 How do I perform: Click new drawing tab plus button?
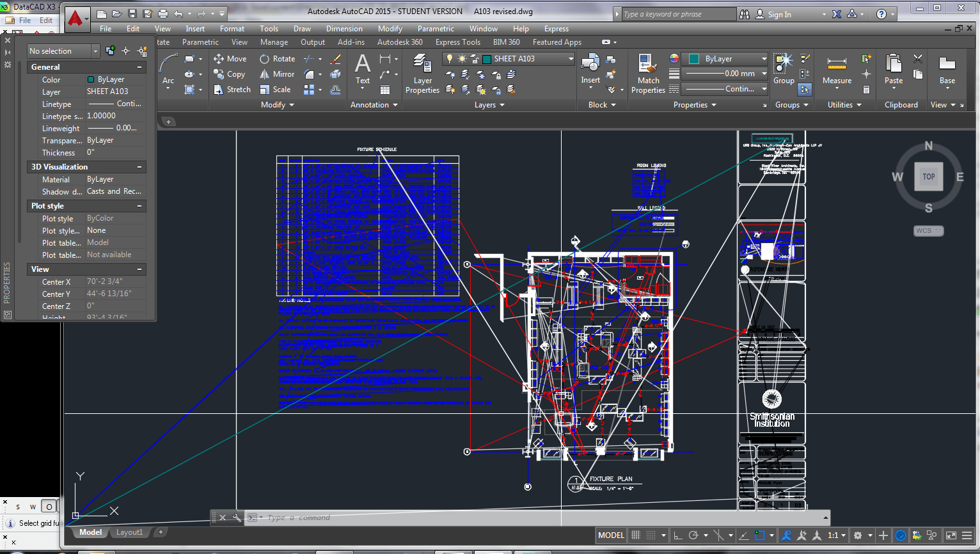pos(168,122)
